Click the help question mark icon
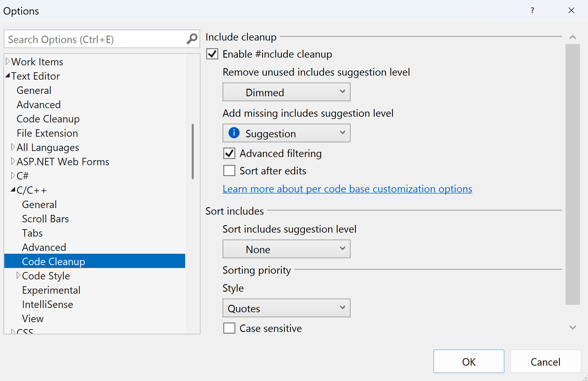 (x=532, y=11)
